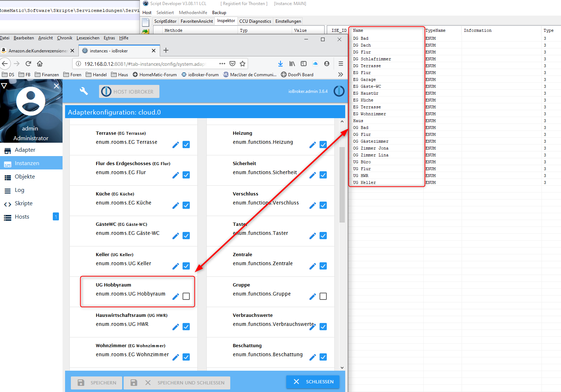Open ioBroker-Forum bookmark
Viewport: 561px width, 392px height.
point(200,74)
